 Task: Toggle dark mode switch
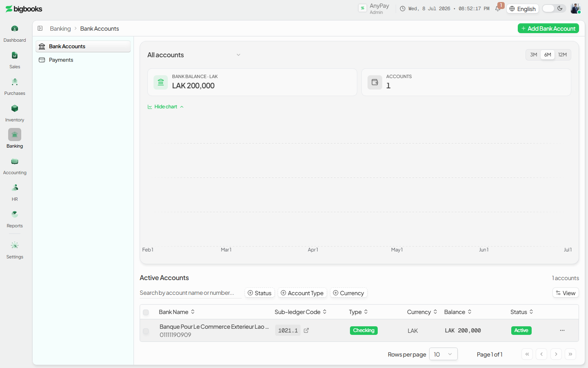pyautogui.click(x=554, y=9)
